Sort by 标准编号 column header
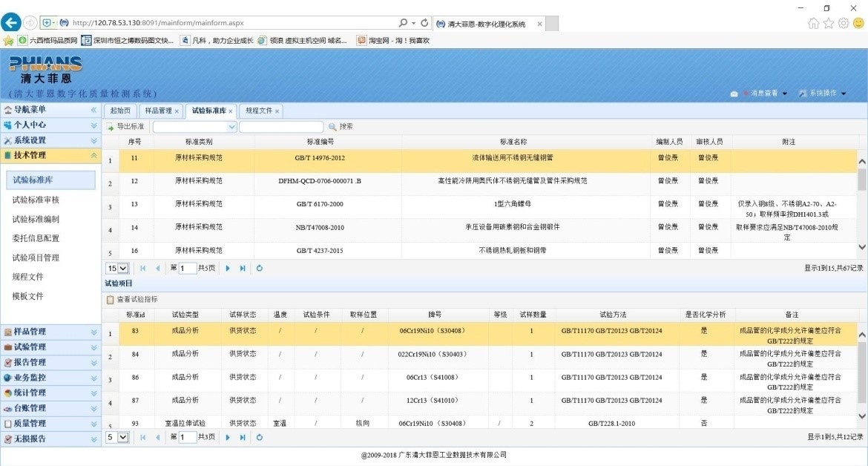Viewport: 868px width, 466px height. pos(320,142)
